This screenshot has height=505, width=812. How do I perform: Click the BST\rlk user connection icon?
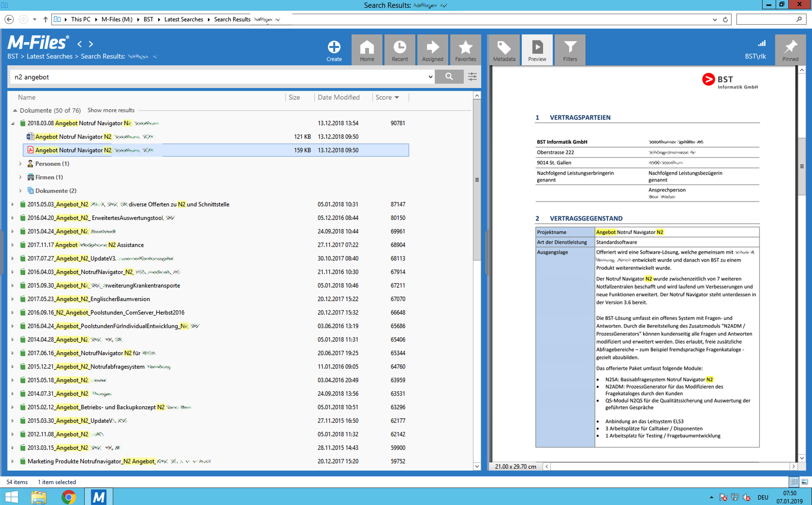coord(761,43)
